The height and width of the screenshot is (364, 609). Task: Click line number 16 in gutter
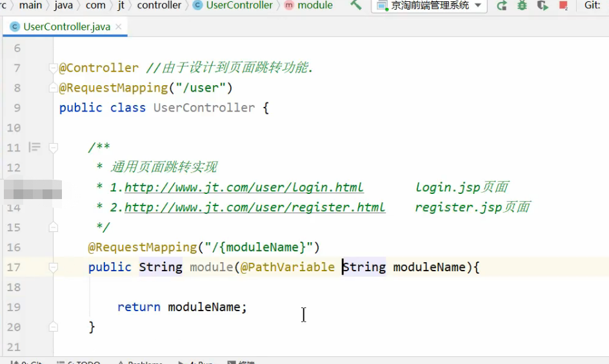pos(14,247)
